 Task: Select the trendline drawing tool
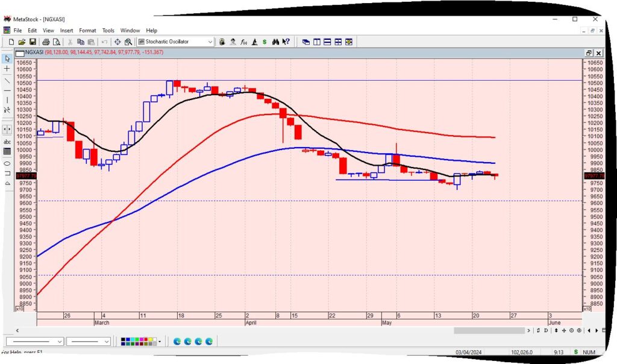pos(7,80)
